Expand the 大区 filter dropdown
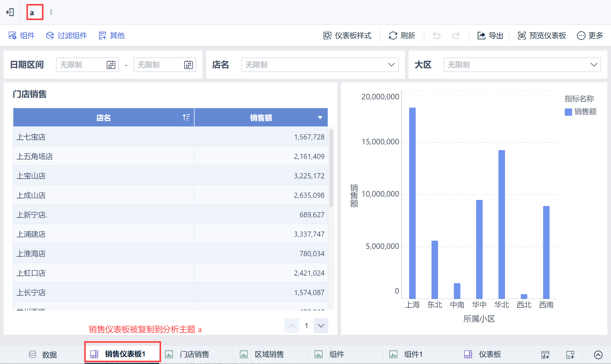This screenshot has height=364, width=611. pos(594,65)
